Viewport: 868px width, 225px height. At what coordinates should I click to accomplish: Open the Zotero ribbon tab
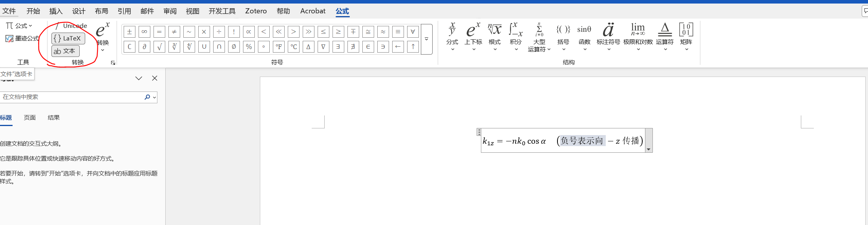256,11
